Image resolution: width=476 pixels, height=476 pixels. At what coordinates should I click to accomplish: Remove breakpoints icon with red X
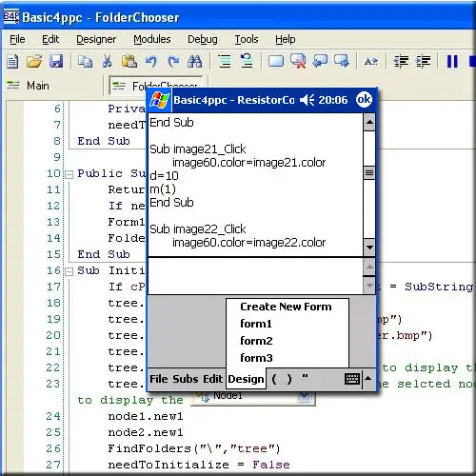(x=298, y=61)
